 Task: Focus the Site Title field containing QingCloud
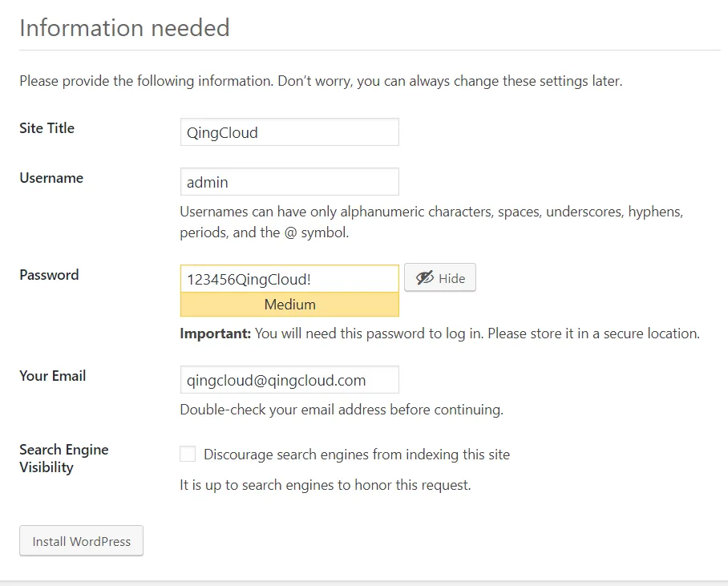pos(289,132)
